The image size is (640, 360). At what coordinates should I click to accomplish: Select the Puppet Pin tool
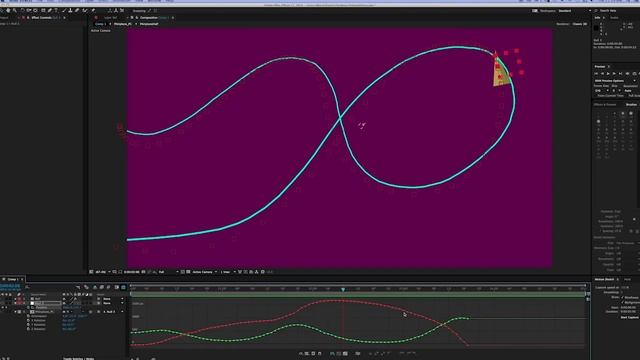click(x=93, y=11)
